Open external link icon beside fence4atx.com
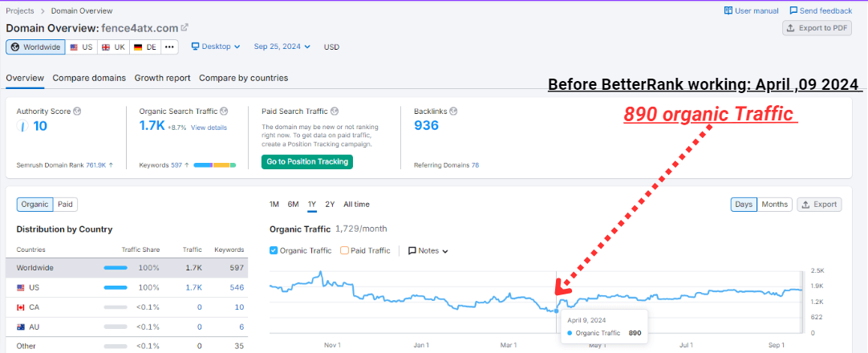 [x=185, y=27]
